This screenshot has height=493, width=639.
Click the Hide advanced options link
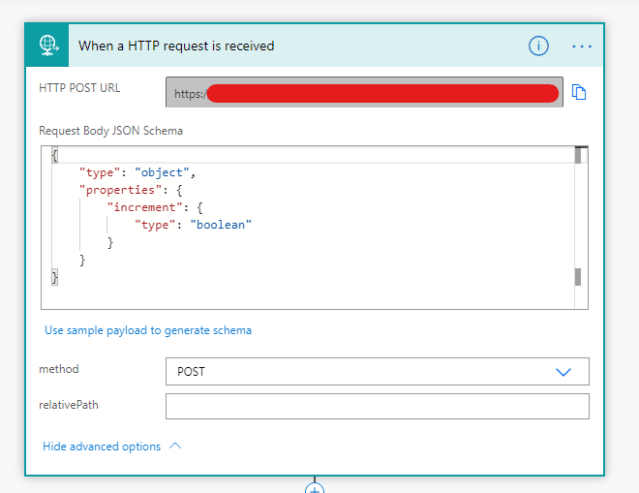(x=102, y=446)
